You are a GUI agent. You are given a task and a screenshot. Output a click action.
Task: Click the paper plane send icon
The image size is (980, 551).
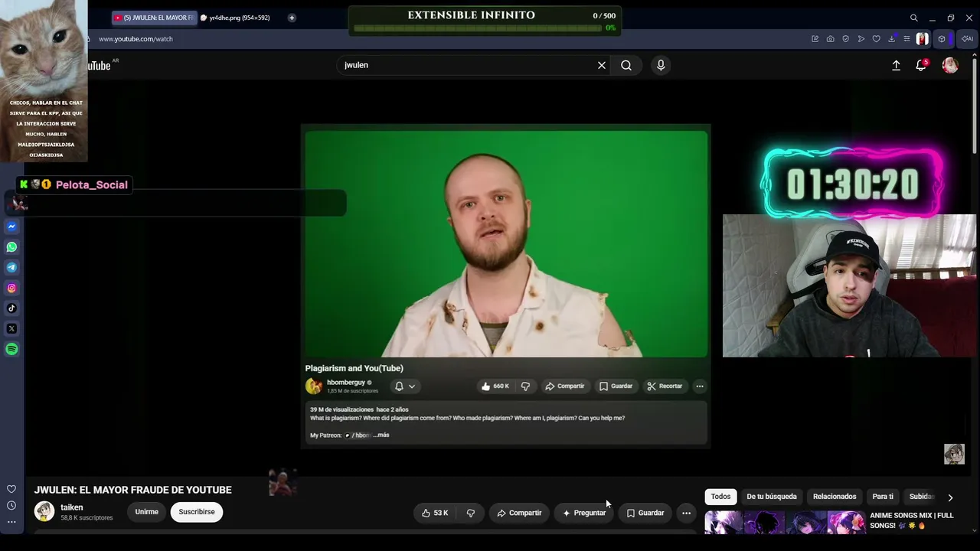click(861, 39)
